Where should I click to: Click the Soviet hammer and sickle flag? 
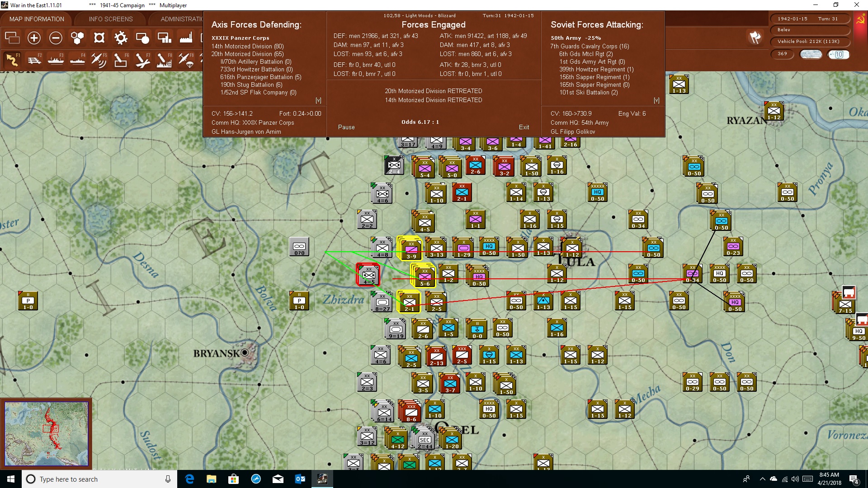click(860, 19)
